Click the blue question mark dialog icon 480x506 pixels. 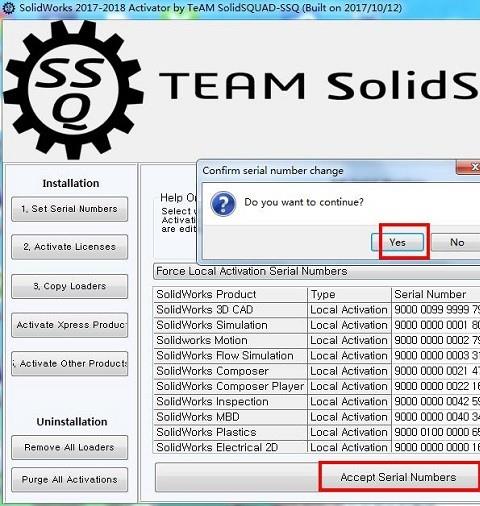[x=223, y=203]
